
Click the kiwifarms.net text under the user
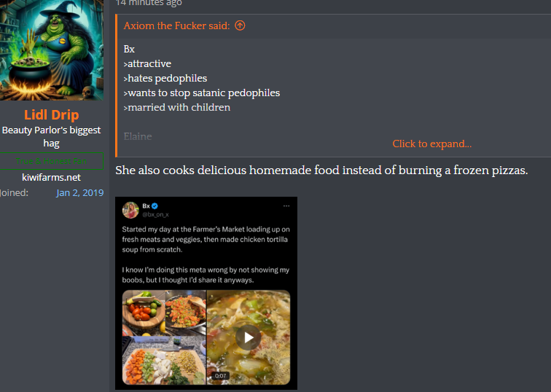tap(51, 177)
